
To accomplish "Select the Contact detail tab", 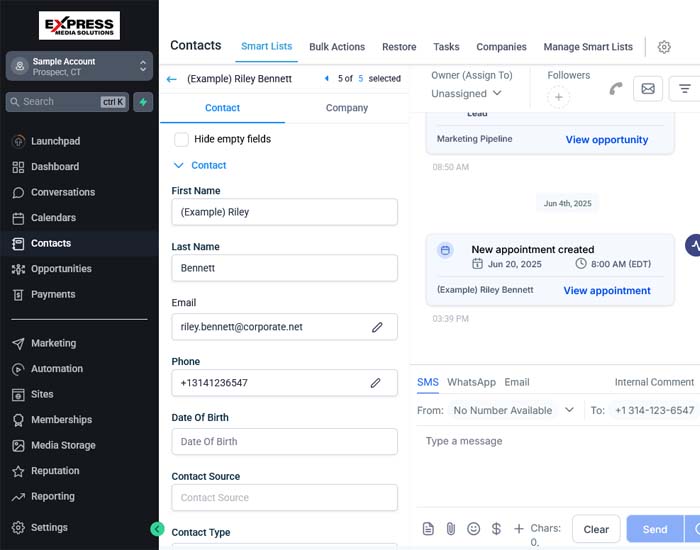I will (222, 108).
